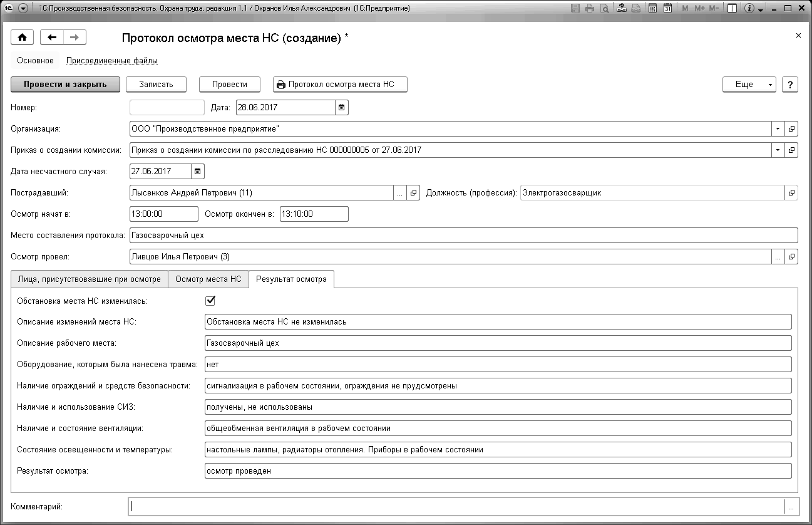Switch to Осмотр места НС tab
812x525 pixels.
(208, 279)
